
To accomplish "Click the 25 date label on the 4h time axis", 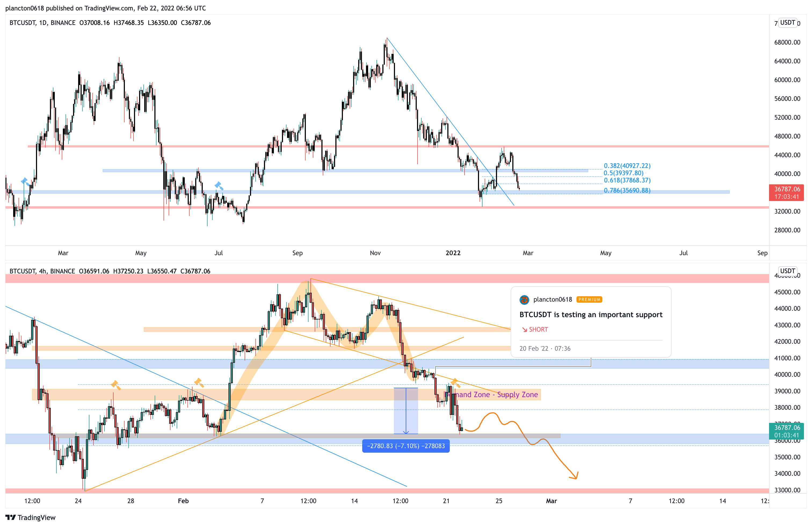I will point(499,501).
